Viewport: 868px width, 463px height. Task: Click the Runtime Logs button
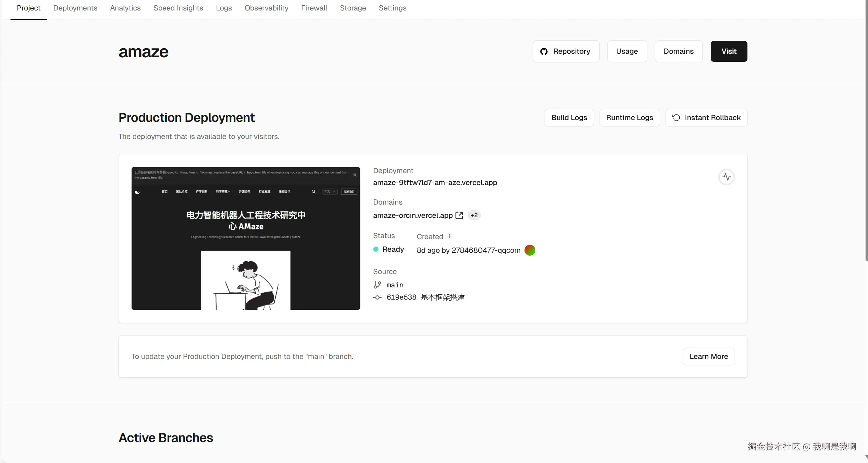629,118
